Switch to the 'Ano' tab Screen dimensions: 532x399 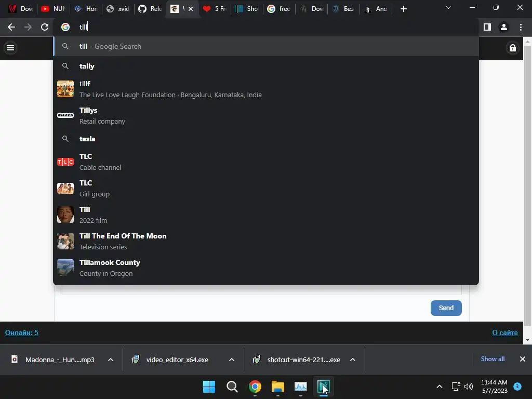(376, 9)
